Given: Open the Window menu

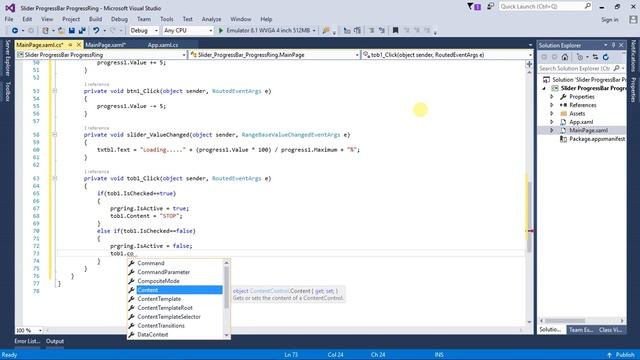Looking at the screenshot, I should click(x=240, y=19).
